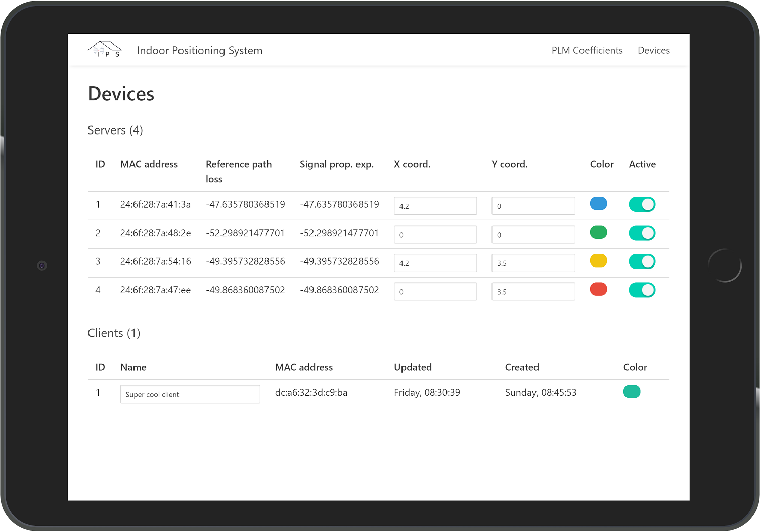Turn off Active toggle for server 3

642,261
